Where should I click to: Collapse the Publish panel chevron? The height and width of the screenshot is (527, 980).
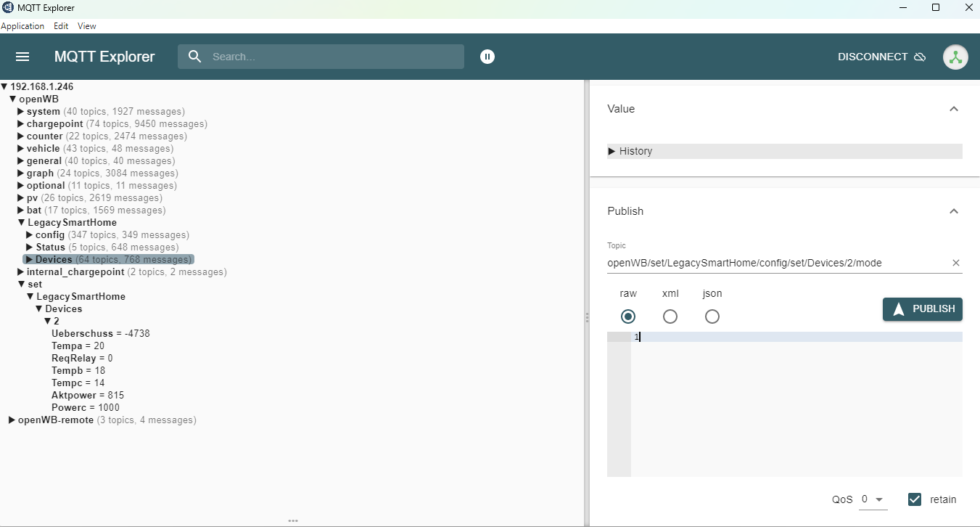pyautogui.click(x=954, y=211)
